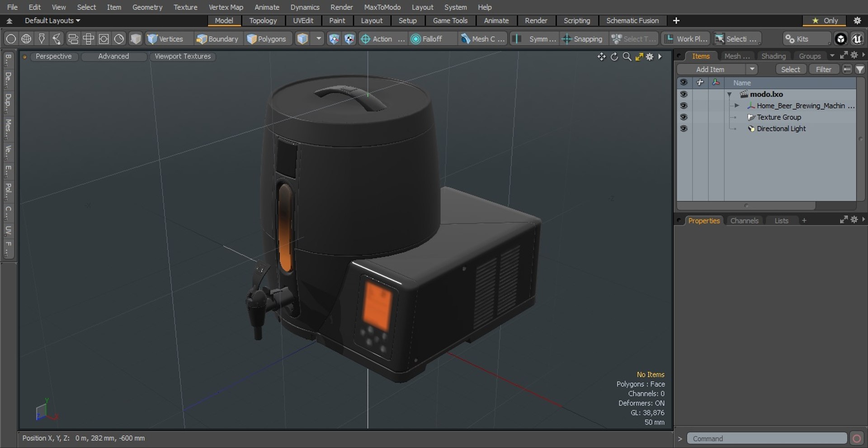This screenshot has height=448, width=868.
Task: Open layout settings gear at top right
Action: pyautogui.click(x=857, y=20)
